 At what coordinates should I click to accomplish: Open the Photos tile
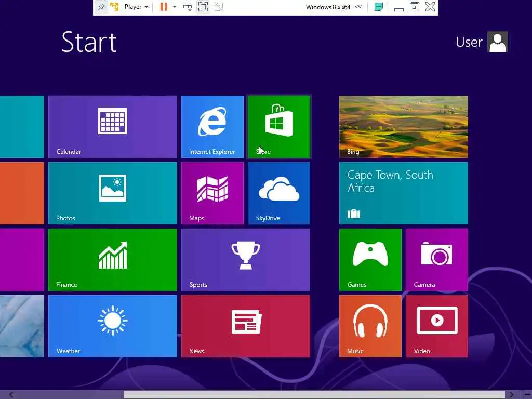pyautogui.click(x=113, y=193)
